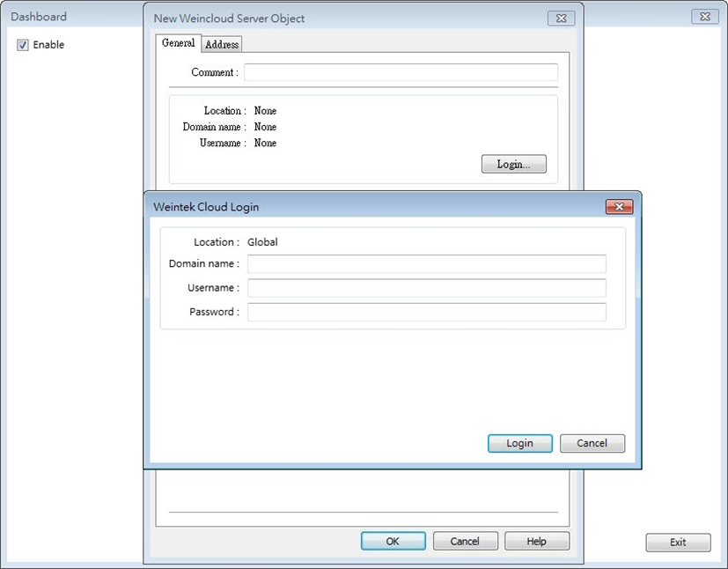Click the Login... button in Server Object dialog

point(513,164)
